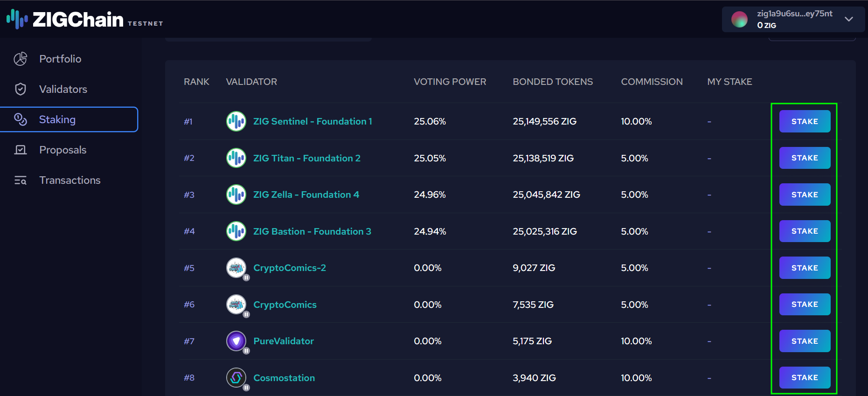This screenshot has height=396, width=868.
Task: Click the Validators shield icon
Action: coord(21,89)
